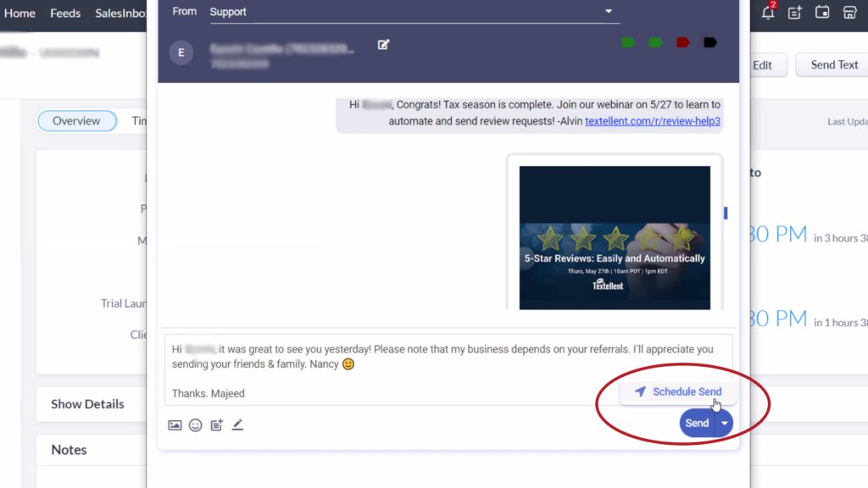Click the signature pen icon in composer

coord(237,424)
